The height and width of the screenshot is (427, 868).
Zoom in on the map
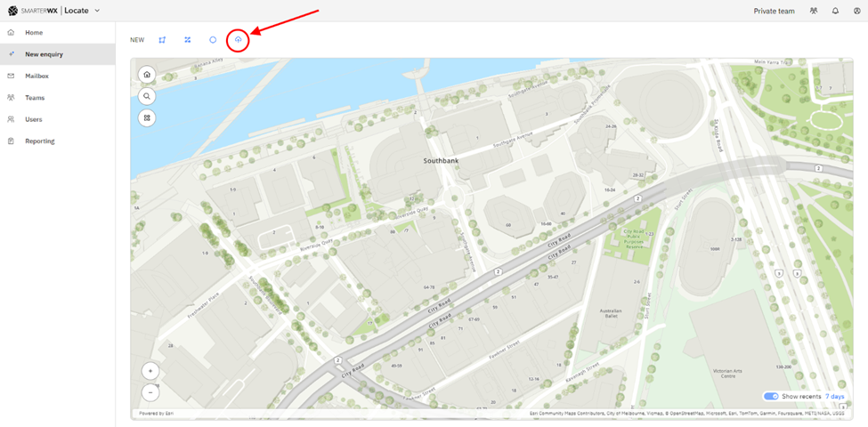tap(150, 371)
